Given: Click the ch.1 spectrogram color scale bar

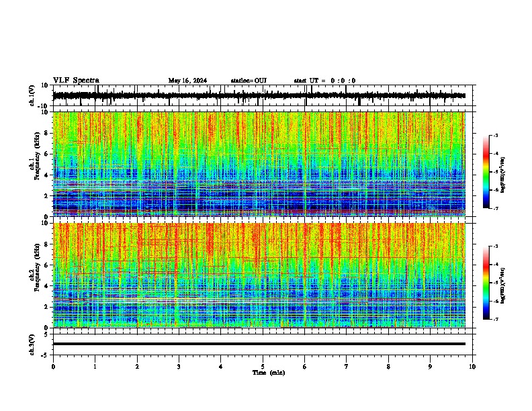Looking at the screenshot, I should pos(486,172).
